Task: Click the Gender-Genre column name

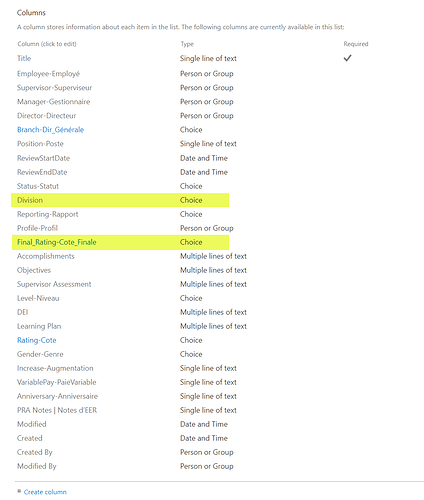Action: 40,354
